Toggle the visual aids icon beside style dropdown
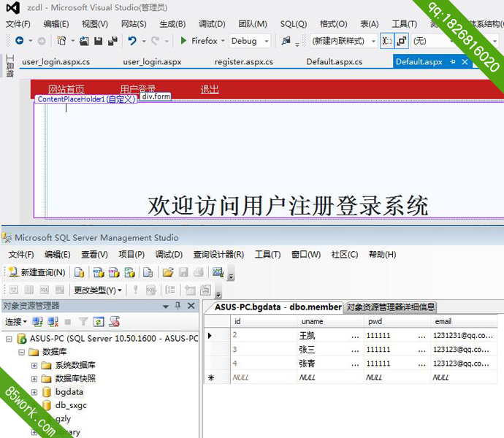This screenshot has height=438, width=504. point(387,41)
